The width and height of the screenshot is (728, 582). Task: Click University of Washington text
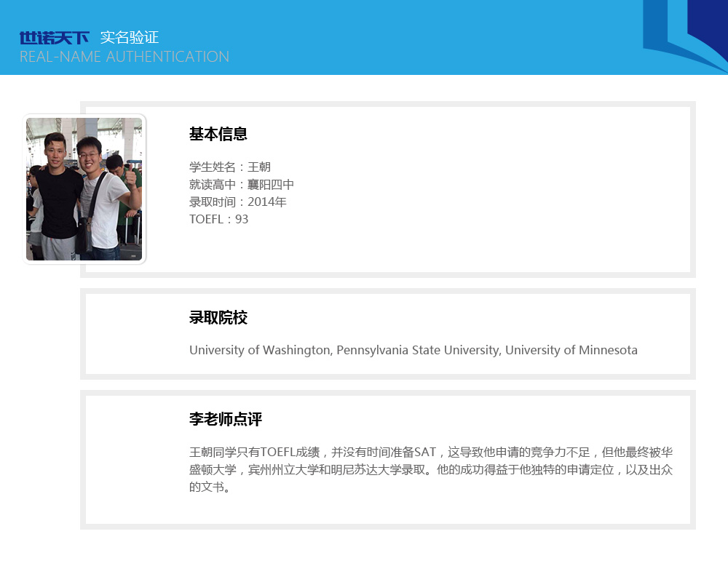(259, 351)
